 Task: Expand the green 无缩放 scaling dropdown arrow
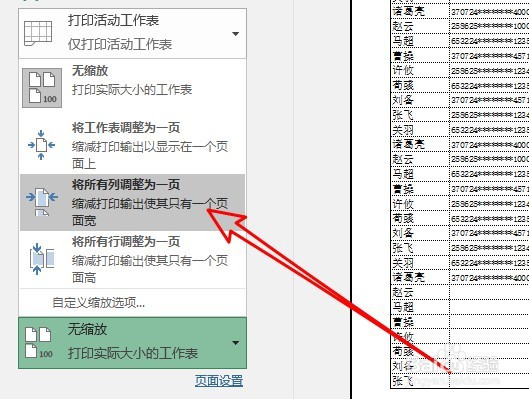click(236, 343)
